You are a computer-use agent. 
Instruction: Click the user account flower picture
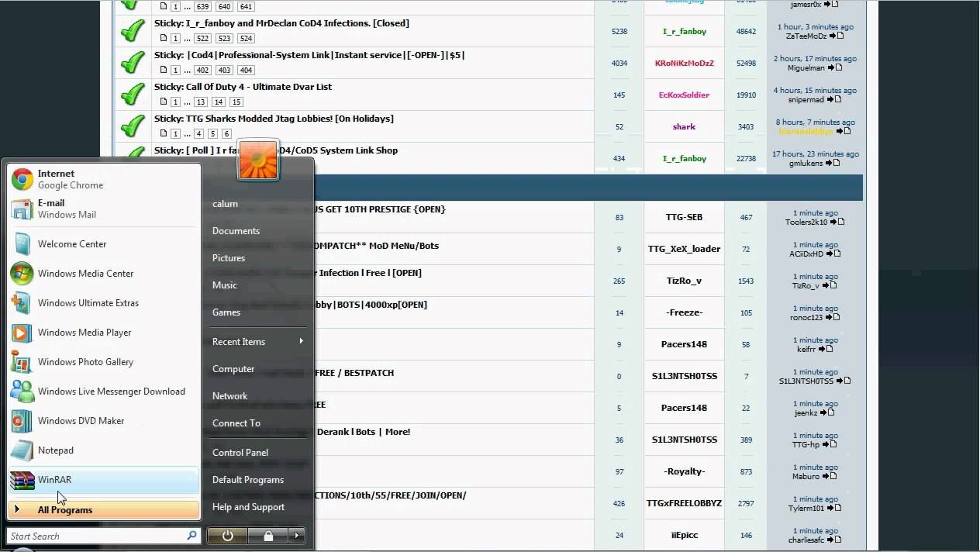click(258, 160)
